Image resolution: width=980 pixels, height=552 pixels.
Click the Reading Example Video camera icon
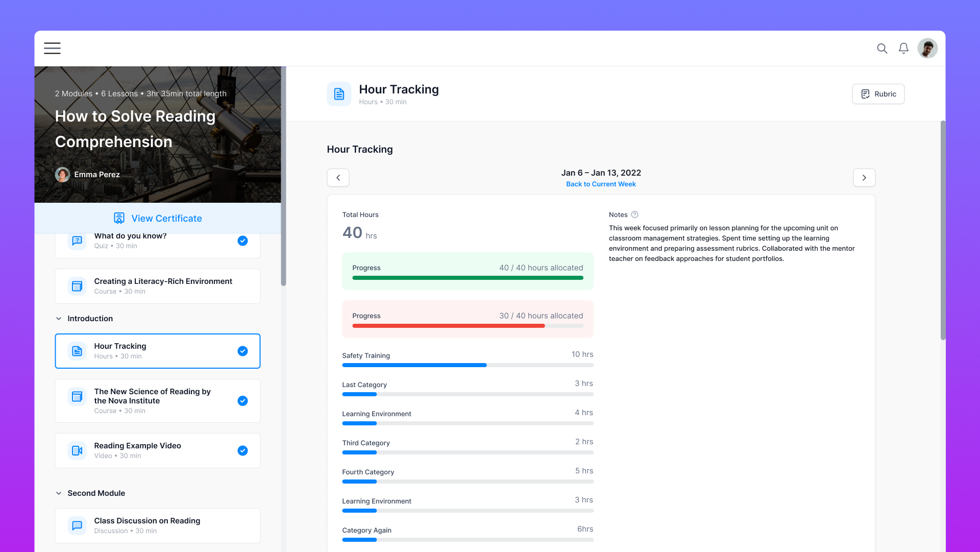point(77,450)
